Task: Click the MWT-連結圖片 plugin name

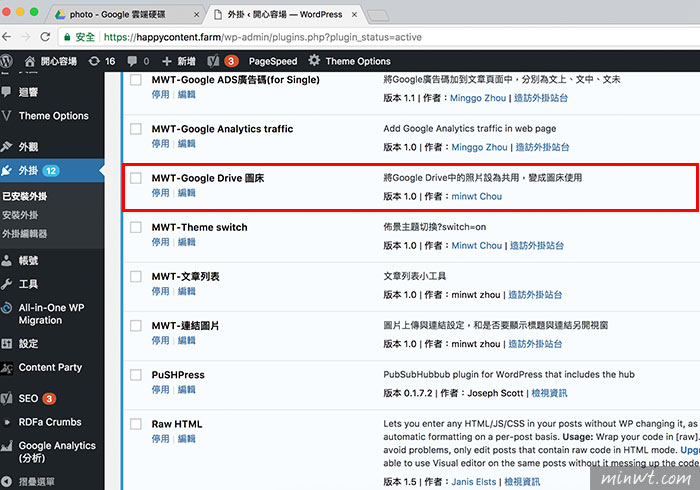Action: [185, 326]
